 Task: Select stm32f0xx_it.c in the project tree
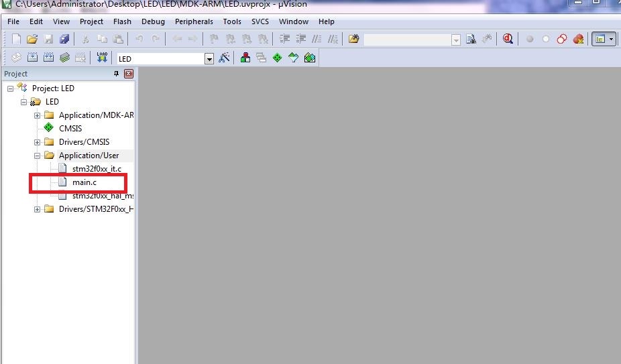(x=97, y=169)
